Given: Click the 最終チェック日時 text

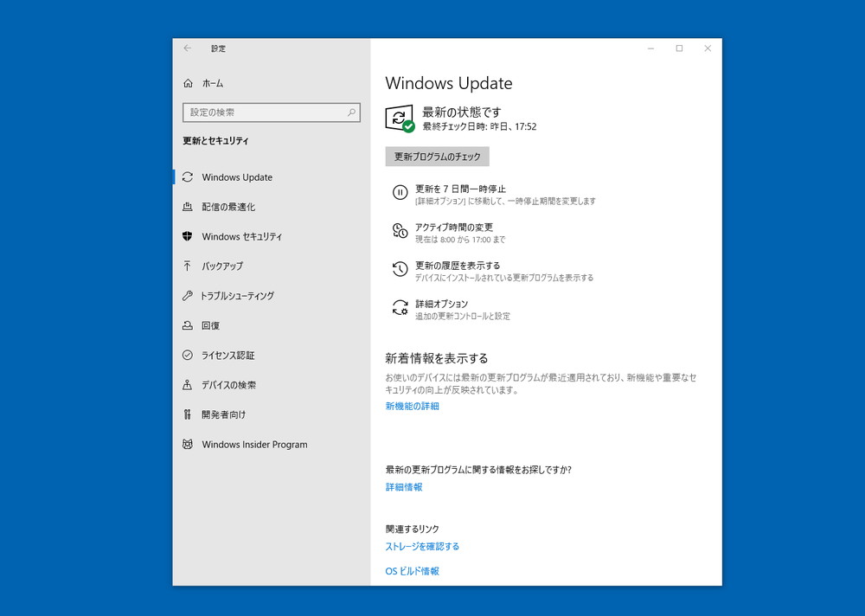Looking at the screenshot, I should click(479, 127).
